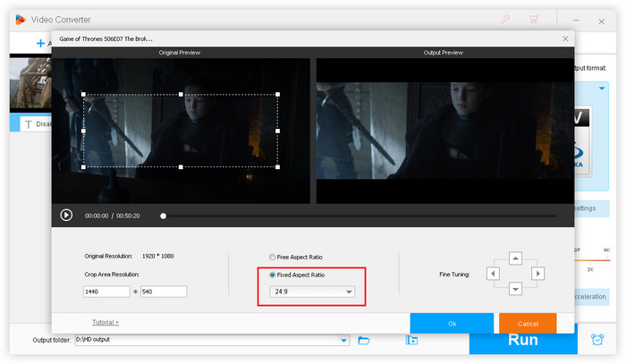Close the crop dialog window

coord(565,38)
